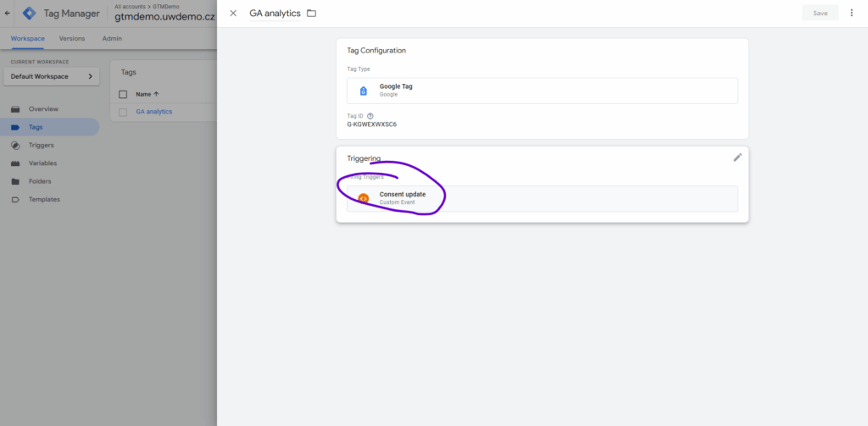Close the GA analytics tag panel
The image size is (868, 426).
coord(233,13)
